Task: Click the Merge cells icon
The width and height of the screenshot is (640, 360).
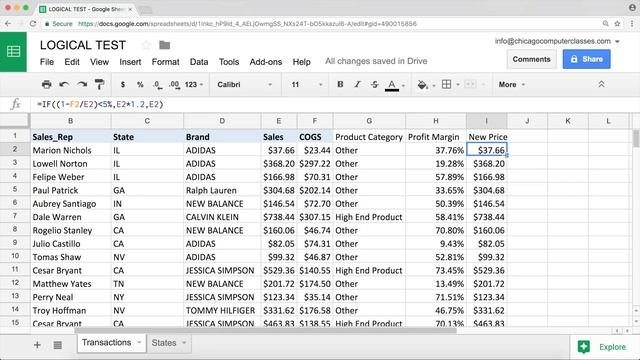Action: (x=471, y=84)
